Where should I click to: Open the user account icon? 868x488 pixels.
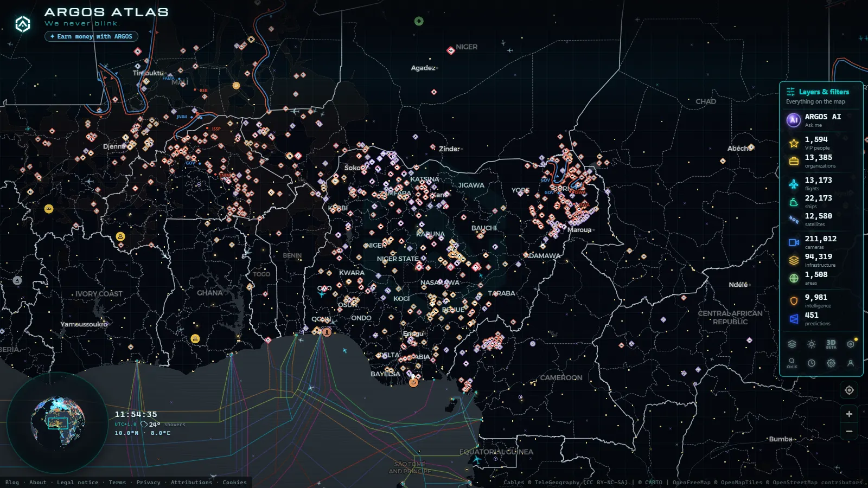pyautogui.click(x=851, y=363)
